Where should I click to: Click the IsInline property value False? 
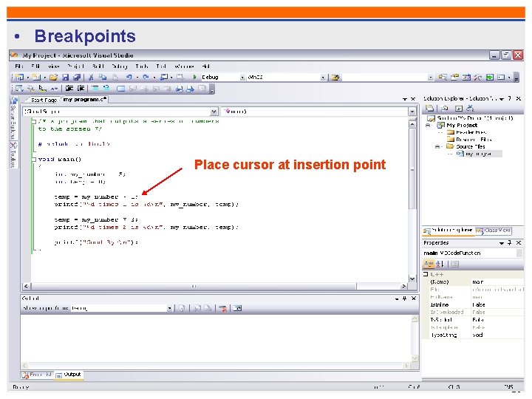click(479, 304)
